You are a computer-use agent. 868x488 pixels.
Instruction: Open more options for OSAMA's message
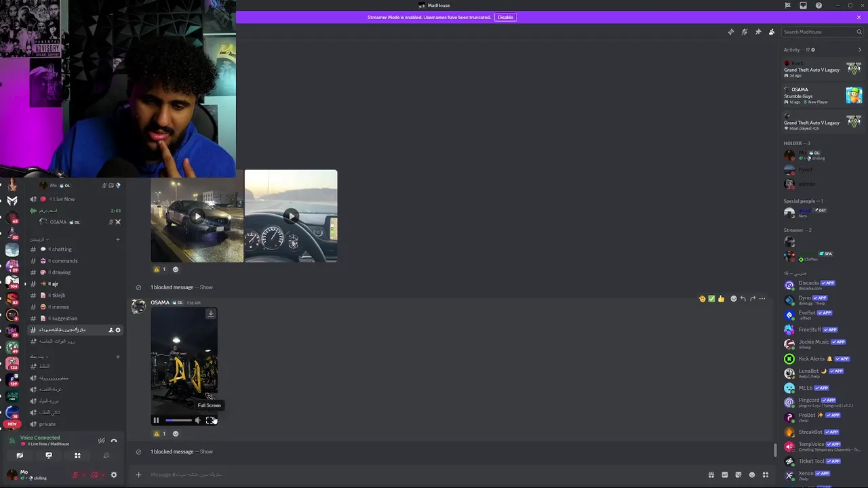coord(762,298)
